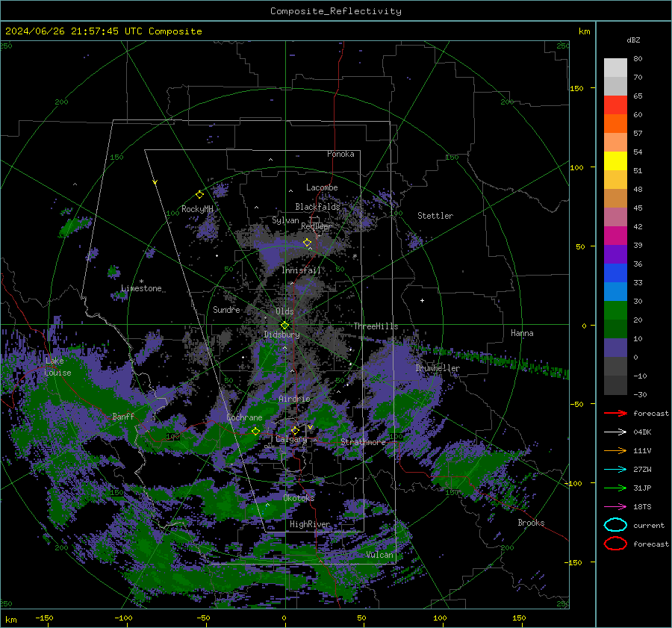Click the red forecast ellipse icon
Screen dimensions: 672x628
(x=615, y=544)
